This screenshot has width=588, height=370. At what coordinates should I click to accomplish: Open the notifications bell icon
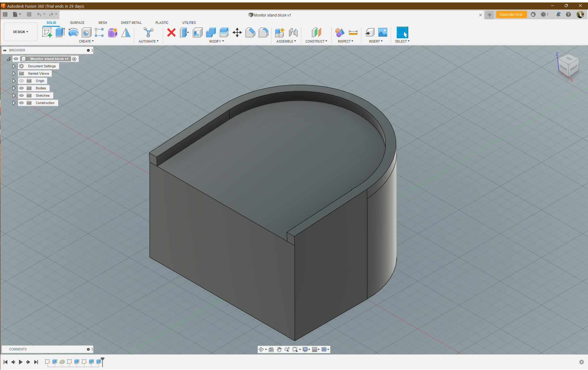pyautogui.click(x=558, y=14)
